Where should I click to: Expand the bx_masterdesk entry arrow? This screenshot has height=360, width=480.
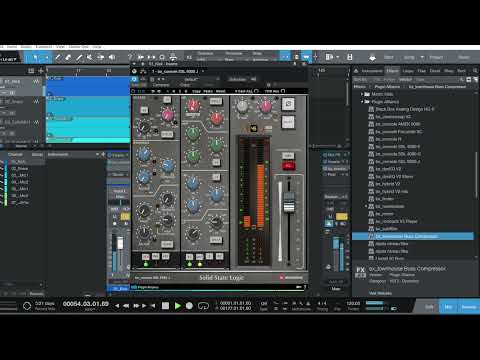point(366,206)
